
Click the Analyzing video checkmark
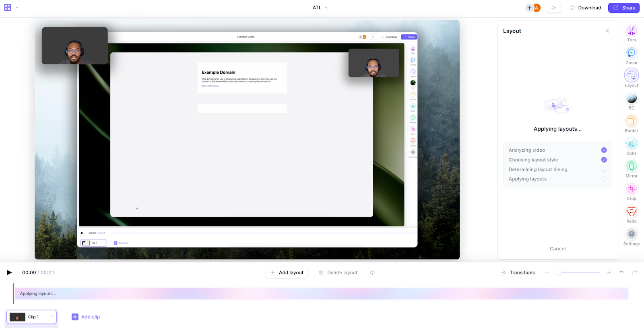[604, 150]
